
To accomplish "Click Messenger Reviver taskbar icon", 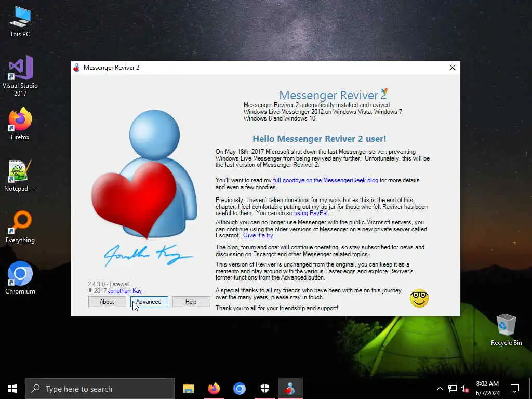I will [290, 389].
